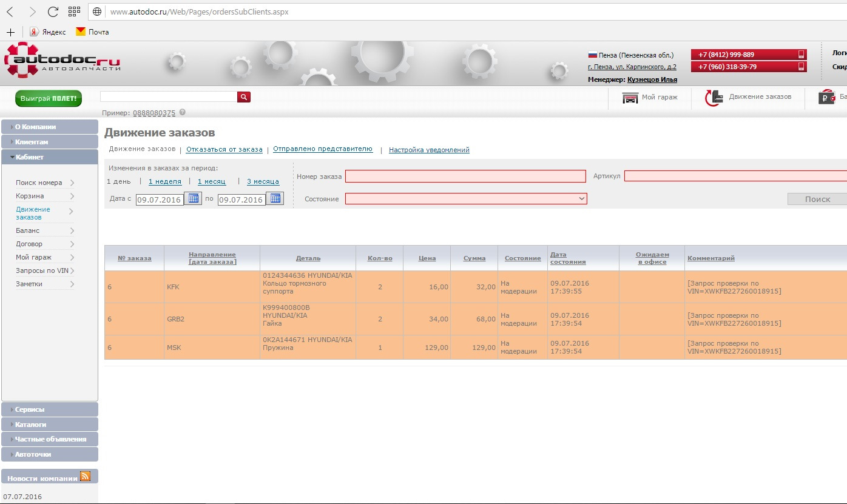
Task: Open the Почта bookmark
Action: tap(92, 32)
